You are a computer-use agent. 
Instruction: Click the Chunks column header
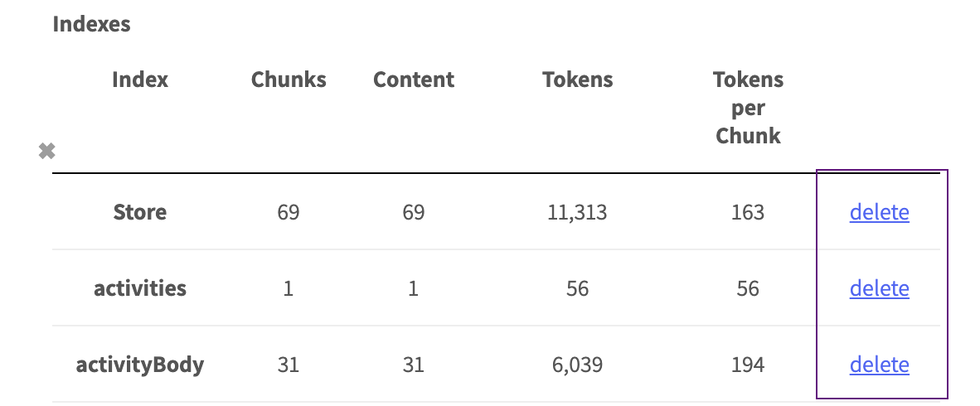click(x=289, y=80)
